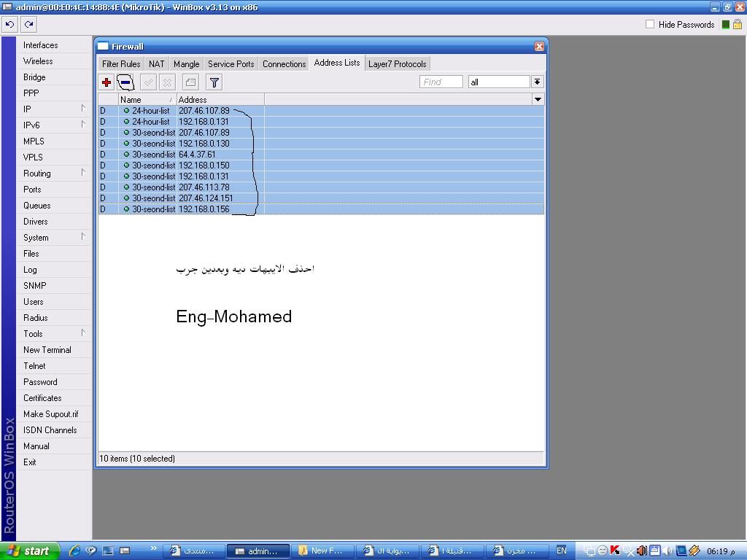Open Queues in sidebar menu
Image resolution: width=747 pixels, height=560 pixels.
pyautogui.click(x=53, y=206)
